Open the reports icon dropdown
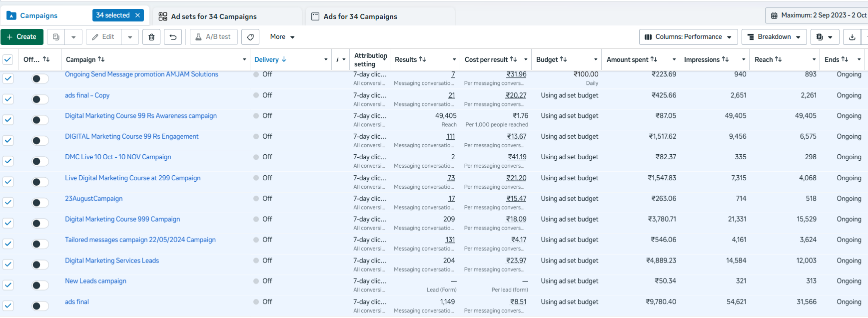This screenshot has height=318, width=868. coord(825,37)
